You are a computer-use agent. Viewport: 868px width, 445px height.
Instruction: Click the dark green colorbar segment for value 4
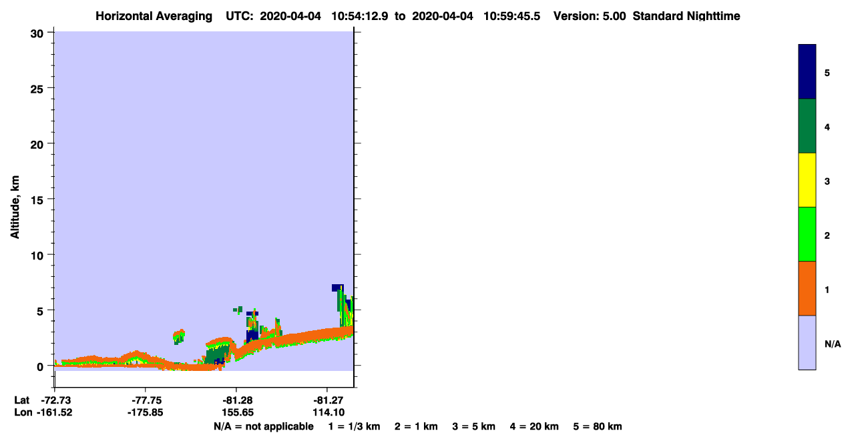(807, 126)
